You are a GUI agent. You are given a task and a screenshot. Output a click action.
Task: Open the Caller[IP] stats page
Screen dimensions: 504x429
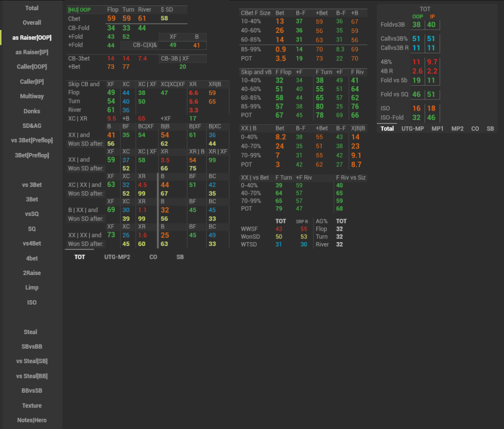click(x=31, y=82)
